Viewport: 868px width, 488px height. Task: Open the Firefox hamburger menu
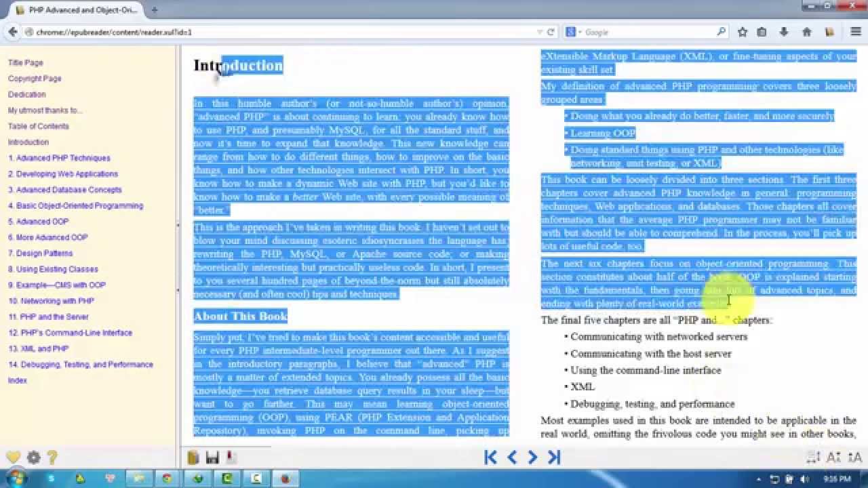pos(856,32)
